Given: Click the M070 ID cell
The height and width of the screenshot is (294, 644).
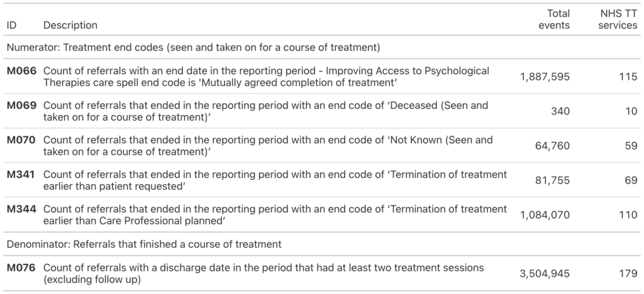Looking at the screenshot, I should (21, 140).
